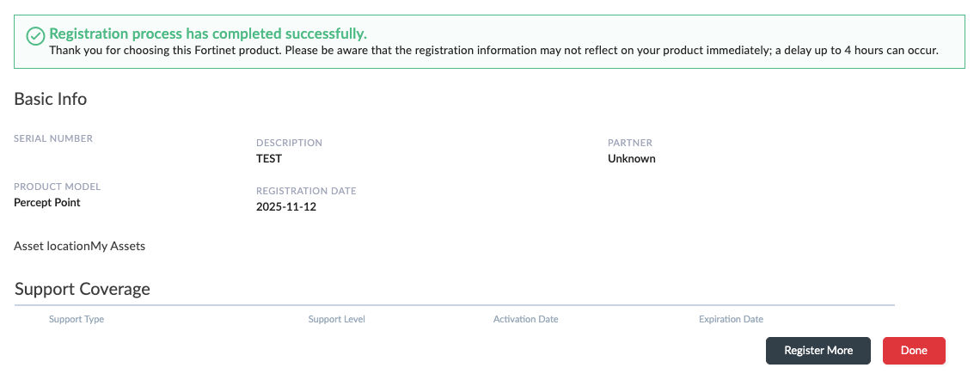The height and width of the screenshot is (380, 980).
Task: Click the registration date value 2025-11-12
Action: point(286,207)
